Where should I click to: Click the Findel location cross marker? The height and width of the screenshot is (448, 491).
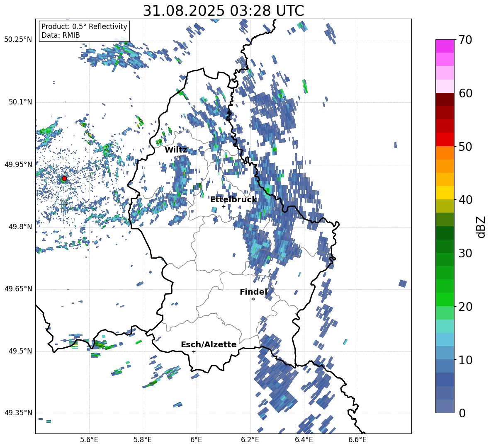(x=253, y=299)
